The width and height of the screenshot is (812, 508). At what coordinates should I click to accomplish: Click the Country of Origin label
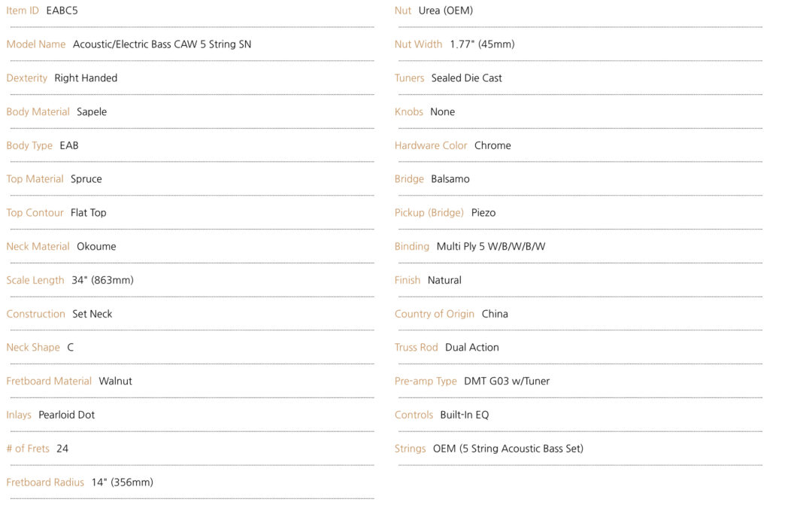[435, 314]
